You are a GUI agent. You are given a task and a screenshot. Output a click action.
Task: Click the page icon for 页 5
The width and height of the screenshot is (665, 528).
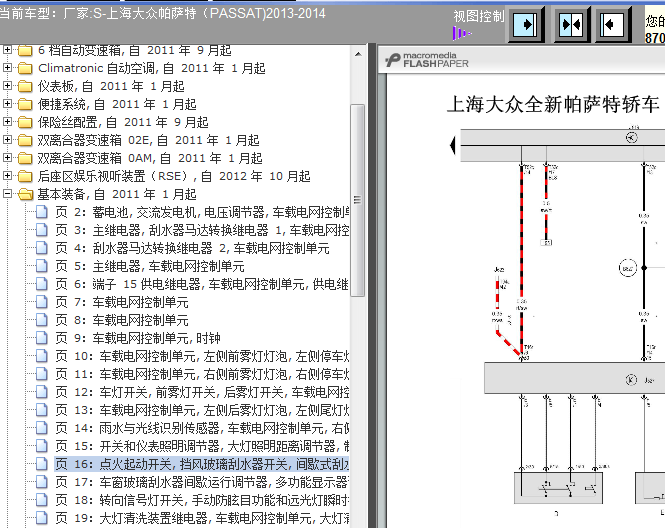coord(42,266)
